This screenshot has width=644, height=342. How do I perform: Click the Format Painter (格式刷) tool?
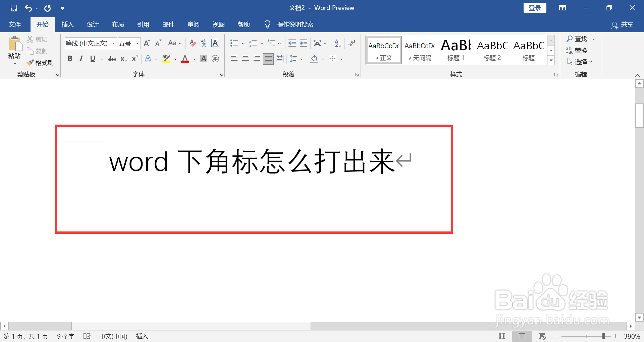click(40, 63)
